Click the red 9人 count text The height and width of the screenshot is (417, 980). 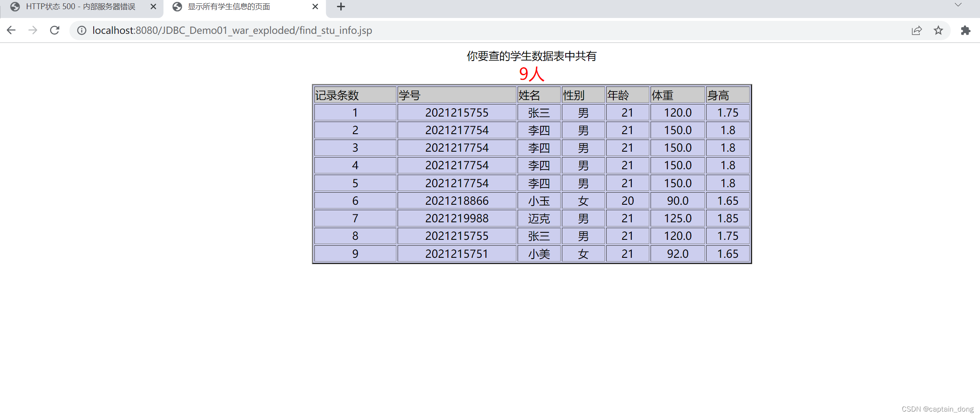532,74
